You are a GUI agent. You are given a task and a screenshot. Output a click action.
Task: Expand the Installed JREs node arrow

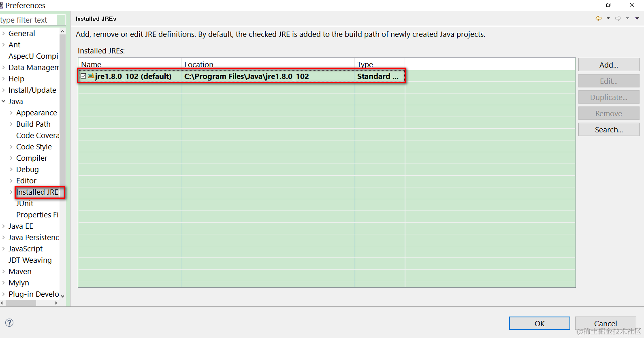point(11,192)
